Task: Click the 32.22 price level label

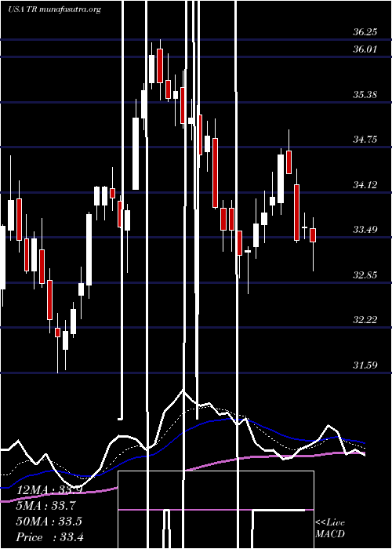Action: [x=365, y=320]
